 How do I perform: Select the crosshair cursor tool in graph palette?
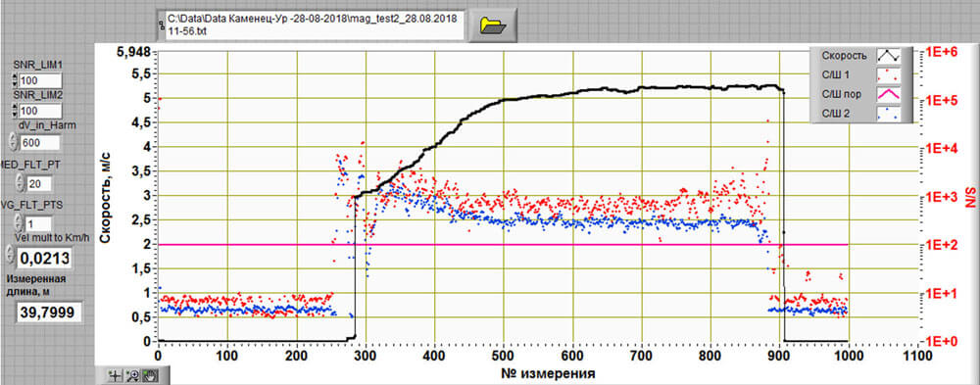click(116, 375)
